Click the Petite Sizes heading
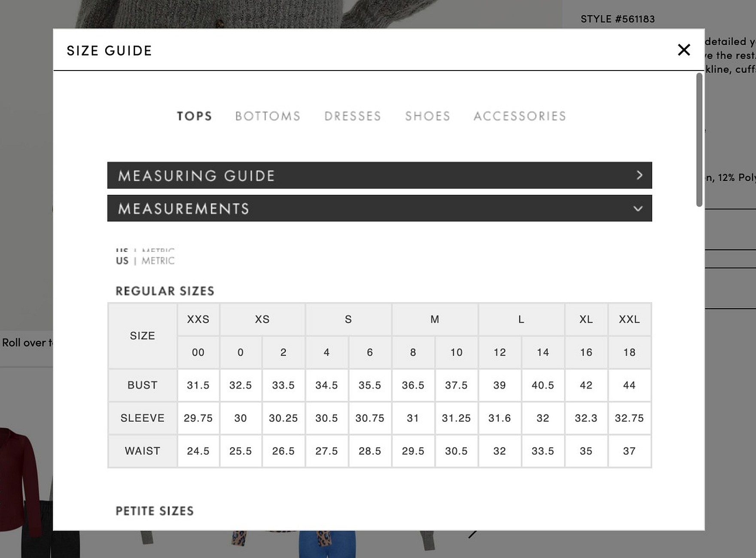Image resolution: width=756 pixels, height=558 pixels. point(155,511)
